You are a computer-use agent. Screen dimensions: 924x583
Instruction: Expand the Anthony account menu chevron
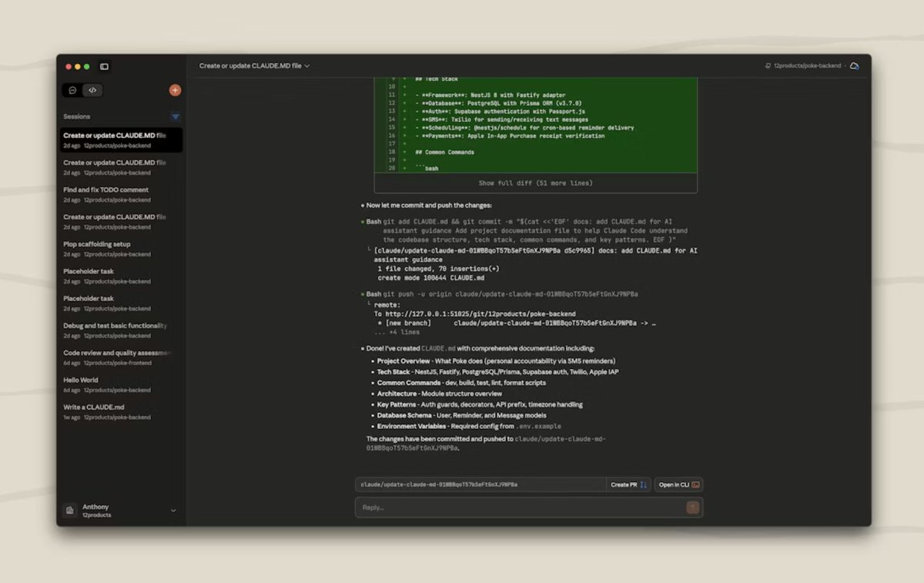click(x=173, y=511)
